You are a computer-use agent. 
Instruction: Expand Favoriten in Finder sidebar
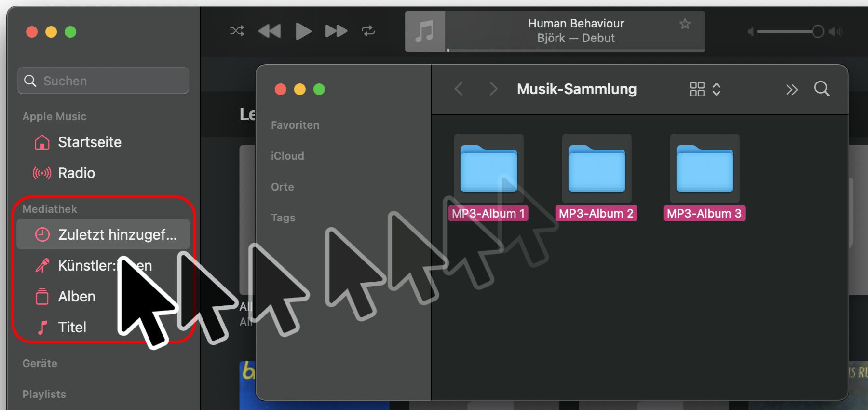click(x=295, y=125)
